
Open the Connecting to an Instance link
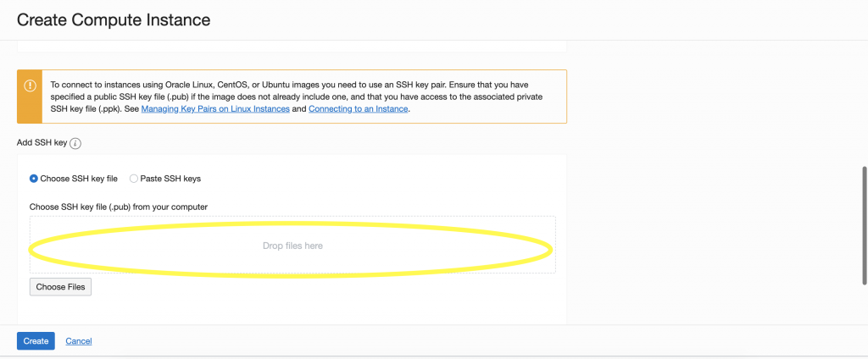[x=359, y=109]
